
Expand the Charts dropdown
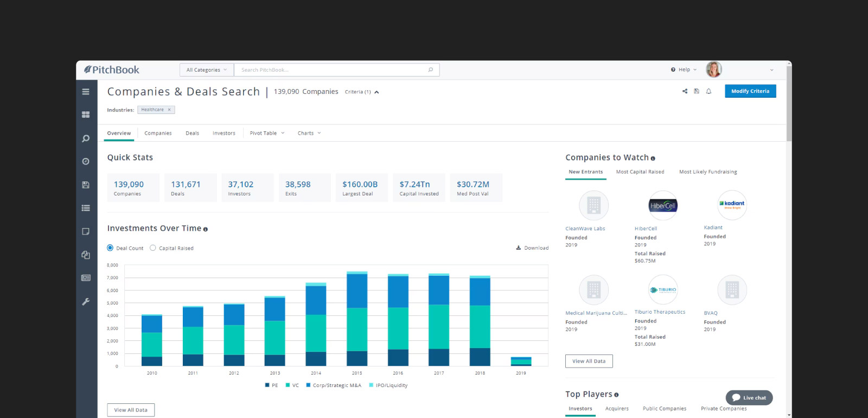309,134
